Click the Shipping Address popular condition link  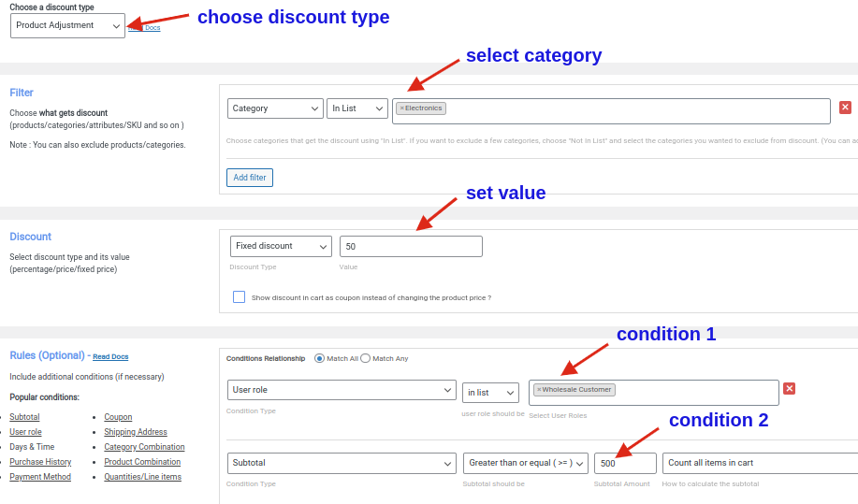tap(136, 432)
